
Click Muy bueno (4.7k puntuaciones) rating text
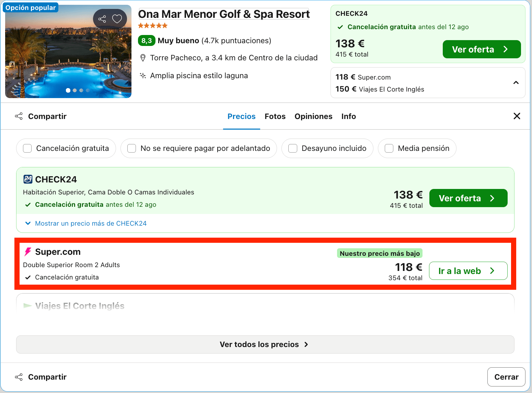(x=215, y=41)
